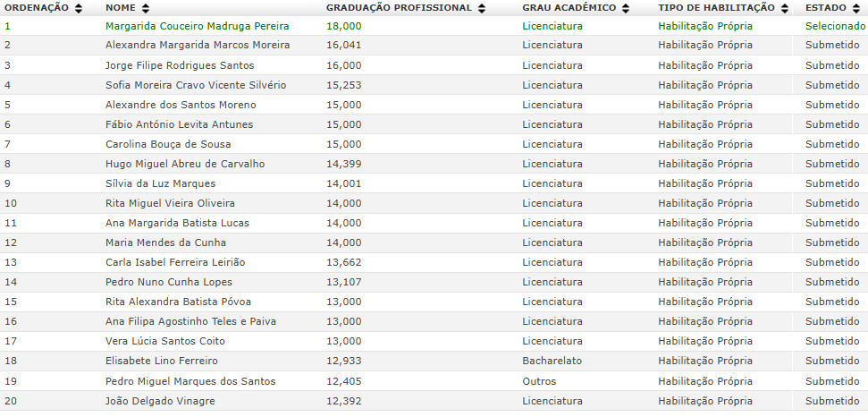868x417 pixels.
Task: Click on Pedro Miguel Marques dos Santos
Action: click(x=191, y=381)
